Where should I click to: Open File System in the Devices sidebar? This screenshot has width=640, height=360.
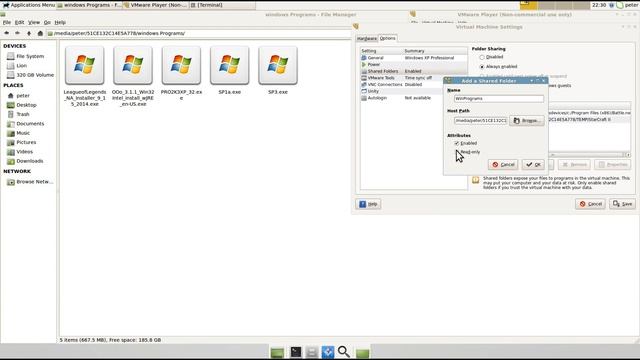pos(25,56)
